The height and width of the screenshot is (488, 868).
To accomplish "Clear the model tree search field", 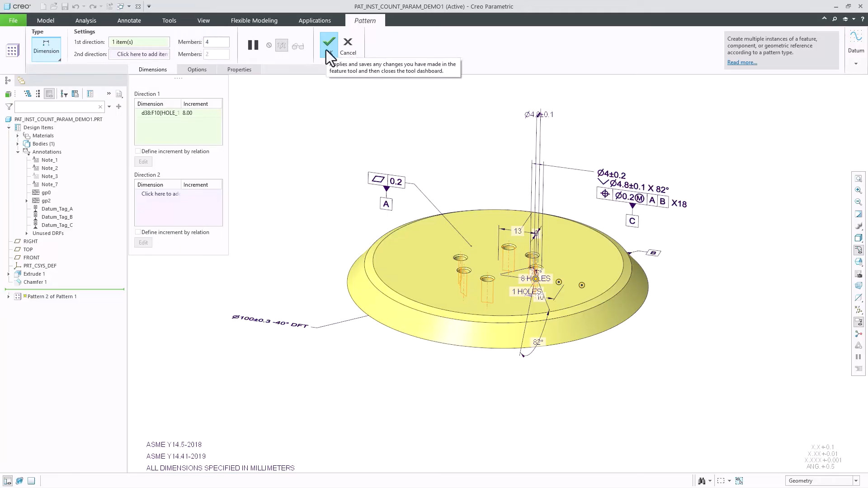I will point(100,107).
